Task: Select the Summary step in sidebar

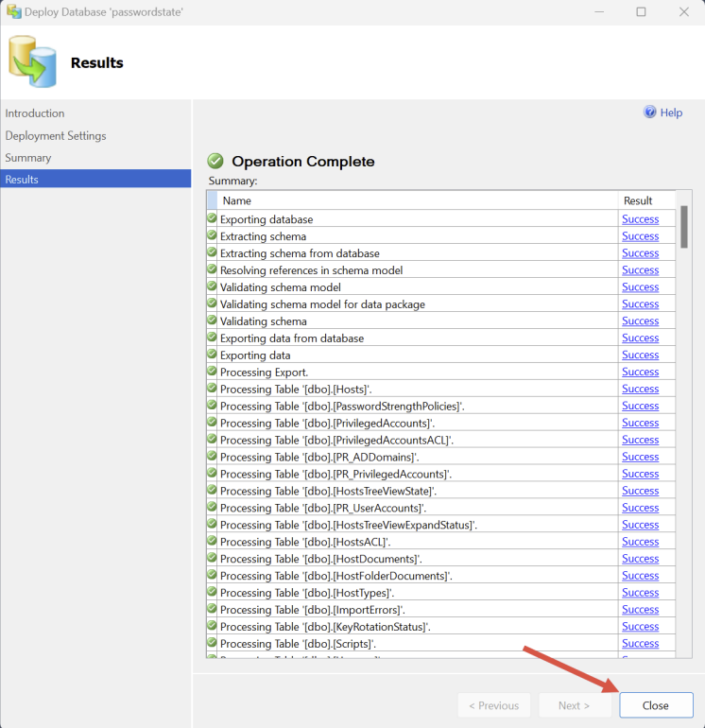Action: (x=28, y=158)
